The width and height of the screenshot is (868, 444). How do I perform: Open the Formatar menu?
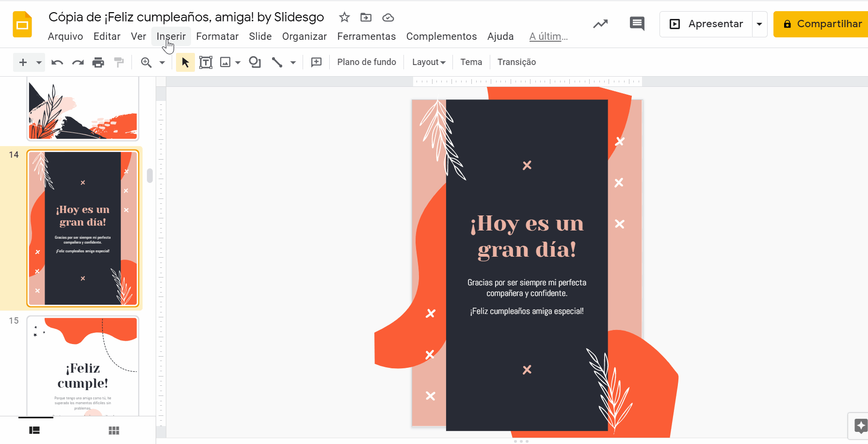tap(217, 36)
